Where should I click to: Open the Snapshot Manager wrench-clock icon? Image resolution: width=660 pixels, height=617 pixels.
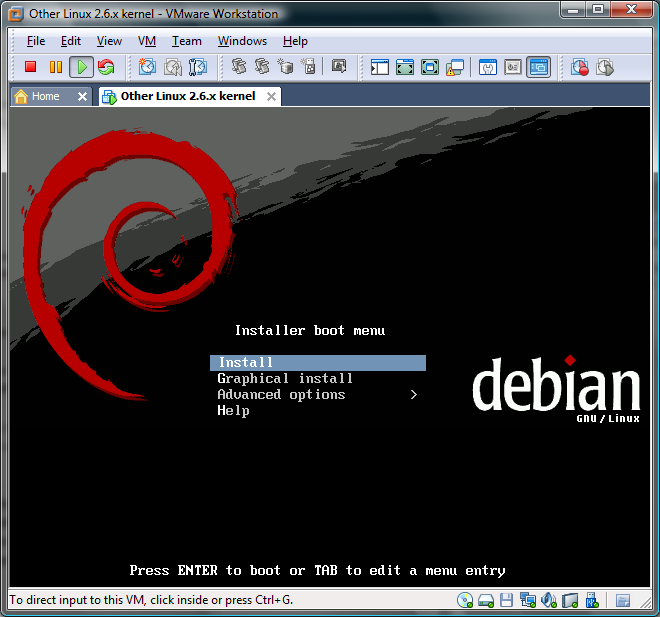(x=198, y=67)
